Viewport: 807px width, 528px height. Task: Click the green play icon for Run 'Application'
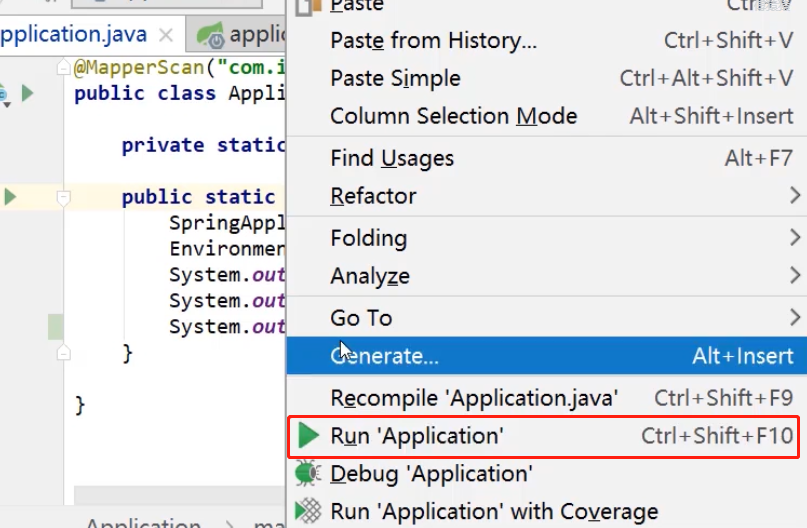click(308, 436)
